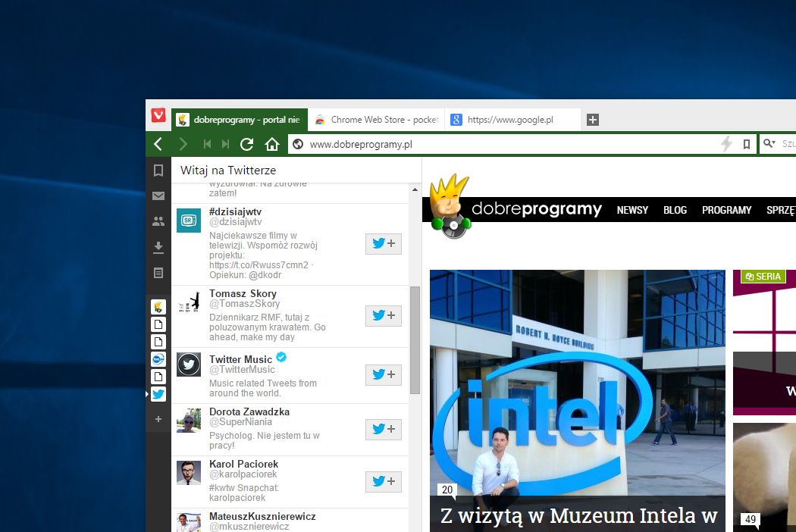
Task: Open Twitter Music profile name
Action: click(x=240, y=359)
